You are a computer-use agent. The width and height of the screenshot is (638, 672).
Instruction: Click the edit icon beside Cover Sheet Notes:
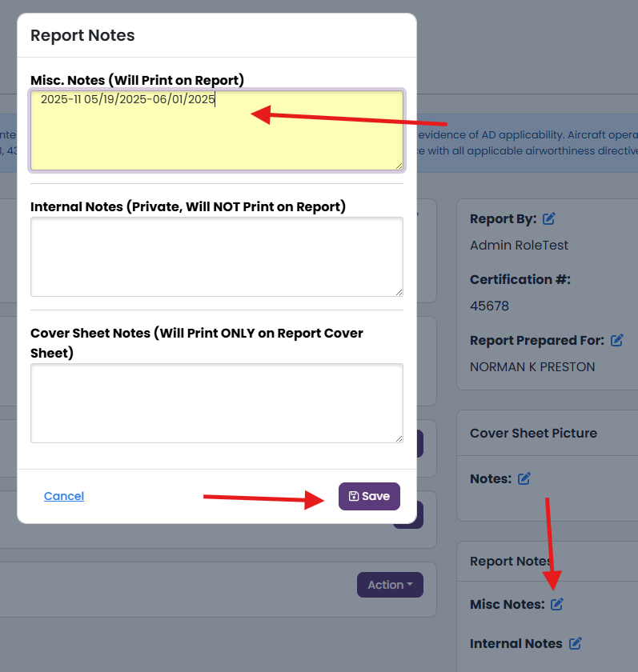pos(524,478)
